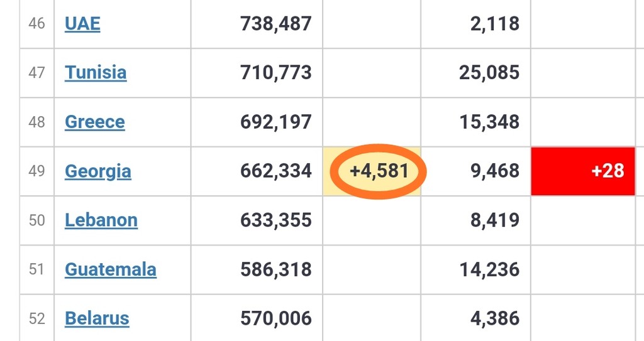This screenshot has height=341, width=644.
Task: Select UAE's total cases value 738,487
Action: (275, 24)
